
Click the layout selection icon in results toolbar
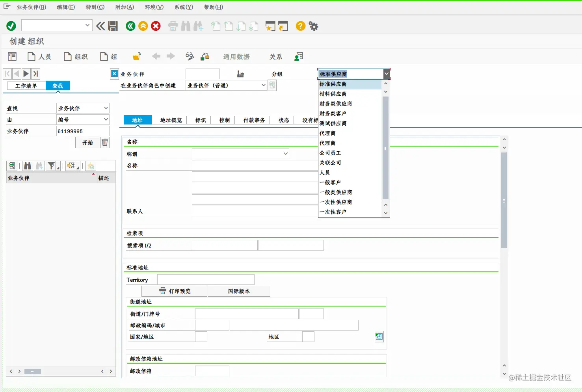[x=71, y=166]
